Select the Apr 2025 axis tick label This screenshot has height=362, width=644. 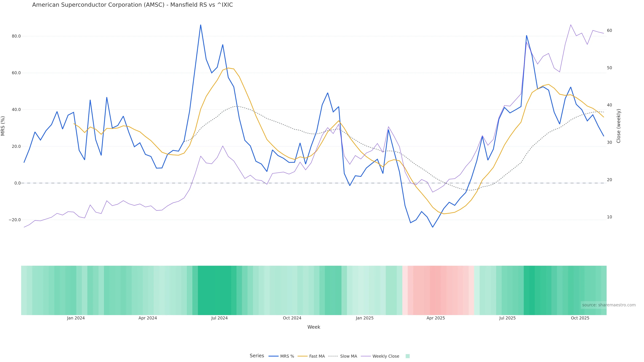(x=436, y=318)
